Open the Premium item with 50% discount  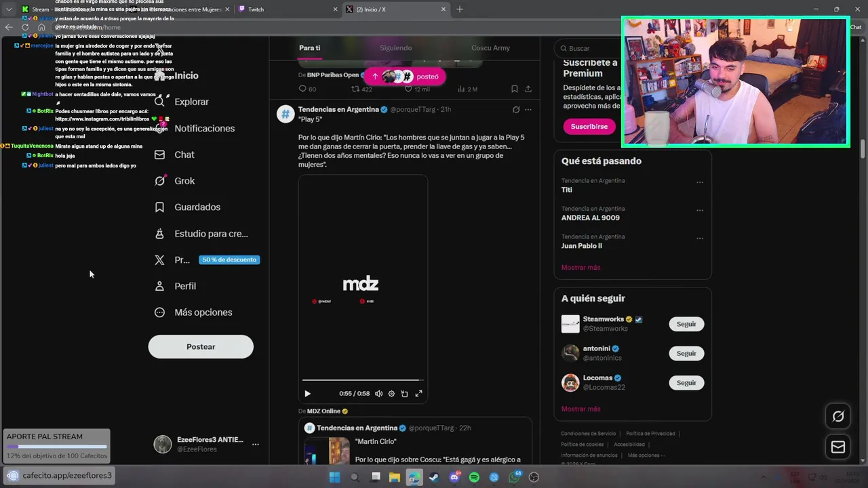[x=207, y=260]
